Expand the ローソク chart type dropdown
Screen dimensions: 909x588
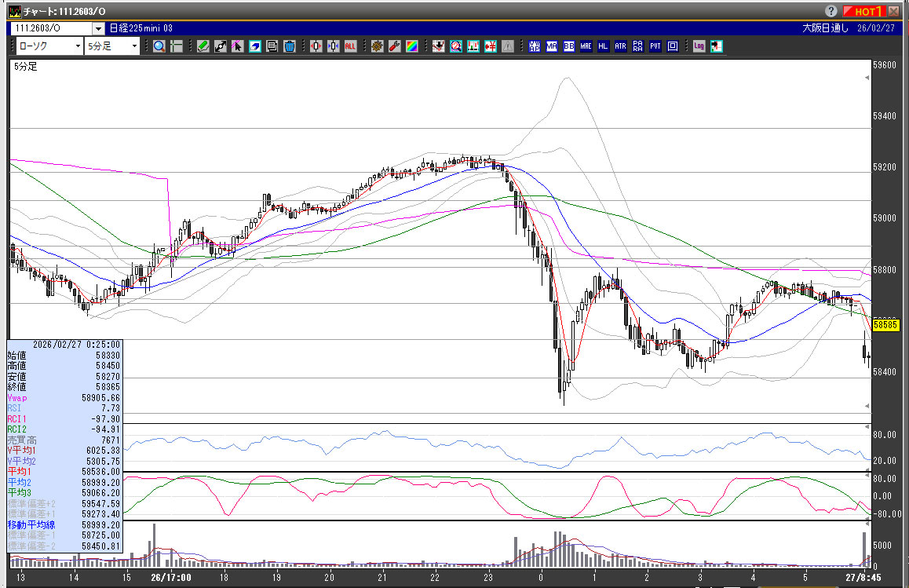pos(78,46)
